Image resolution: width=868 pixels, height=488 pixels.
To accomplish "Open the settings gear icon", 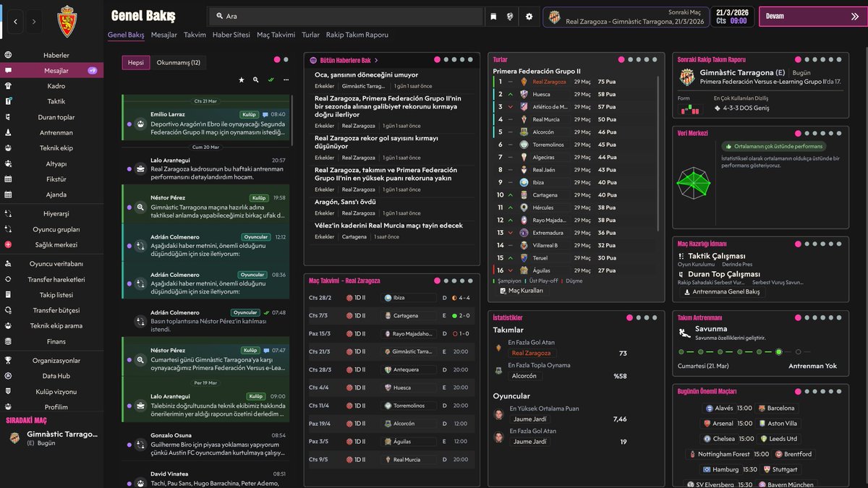I will pos(529,17).
